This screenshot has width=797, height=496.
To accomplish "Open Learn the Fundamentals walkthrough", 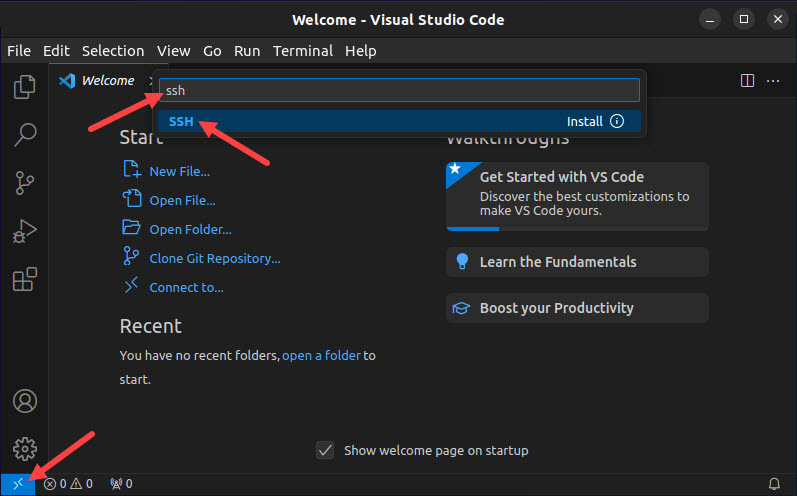I will (577, 262).
